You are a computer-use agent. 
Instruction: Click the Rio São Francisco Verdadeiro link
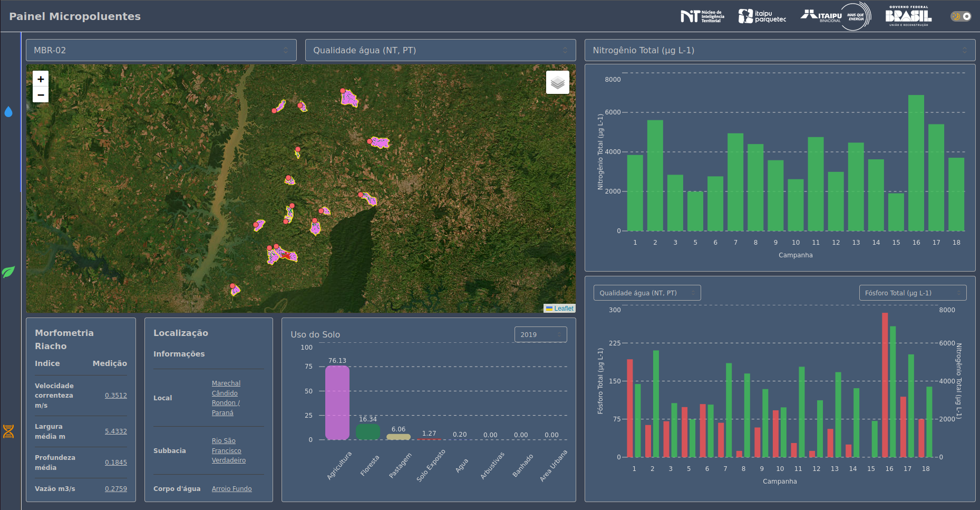(x=228, y=450)
